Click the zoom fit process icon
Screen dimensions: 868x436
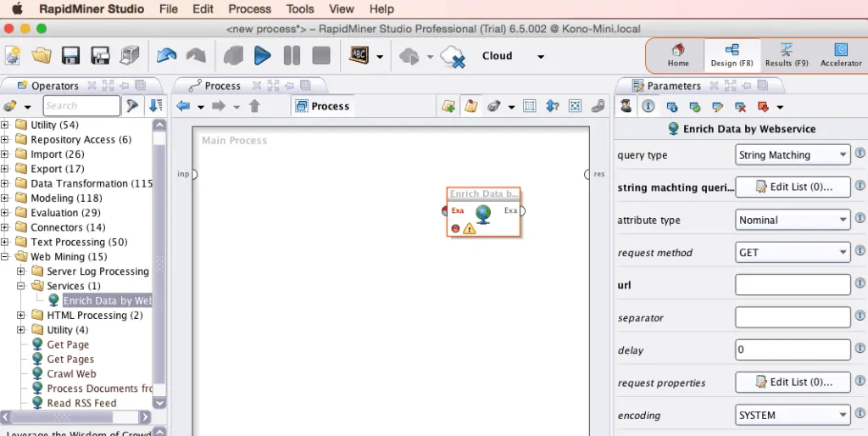pos(576,106)
